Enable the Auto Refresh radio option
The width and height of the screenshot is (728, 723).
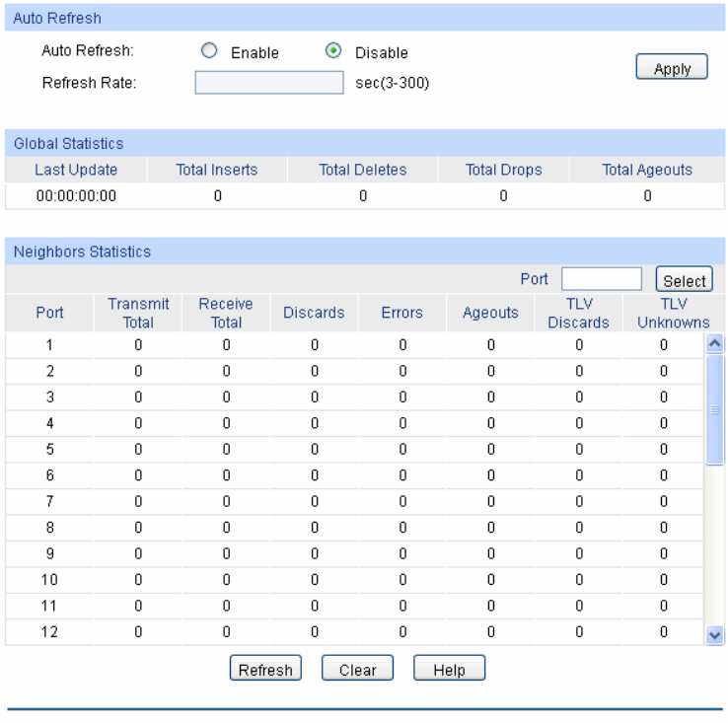(209, 53)
